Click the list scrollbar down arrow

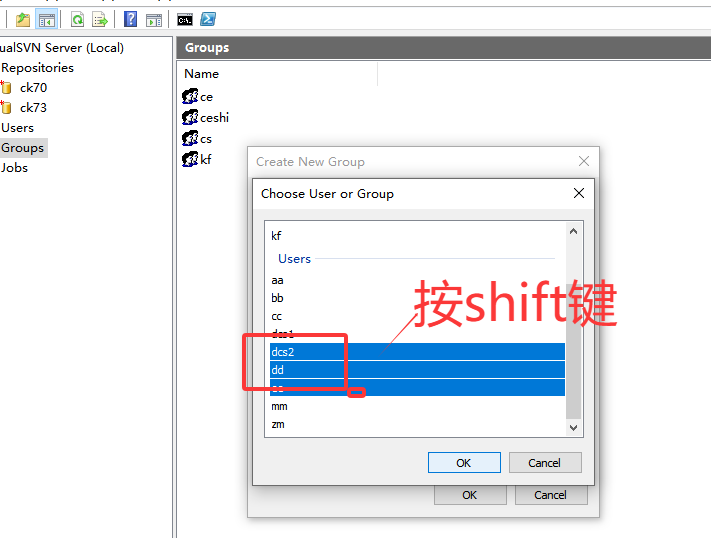[574, 428]
